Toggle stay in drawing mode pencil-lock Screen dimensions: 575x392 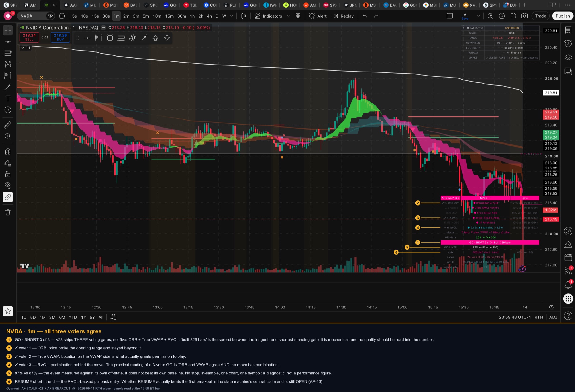click(x=8, y=163)
